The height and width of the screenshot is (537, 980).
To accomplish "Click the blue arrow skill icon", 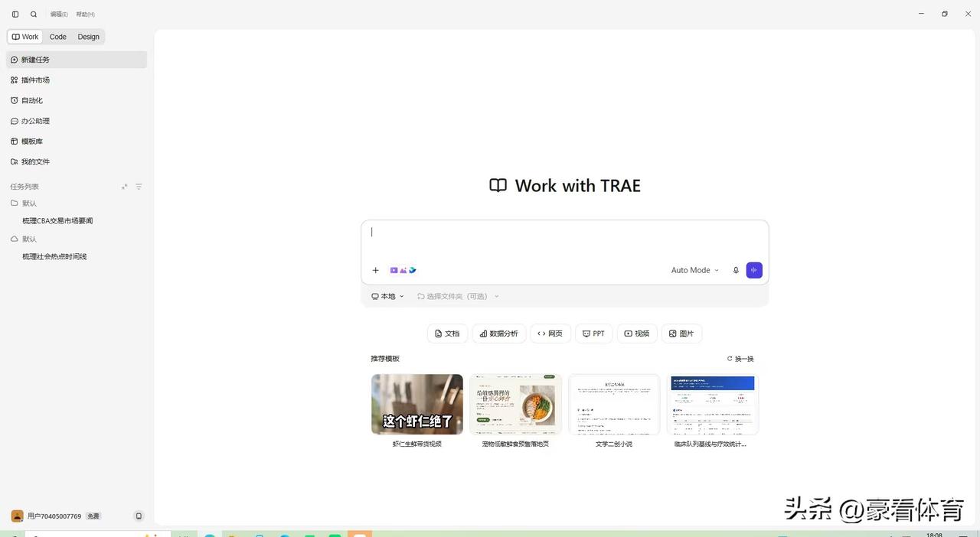I will tap(413, 270).
